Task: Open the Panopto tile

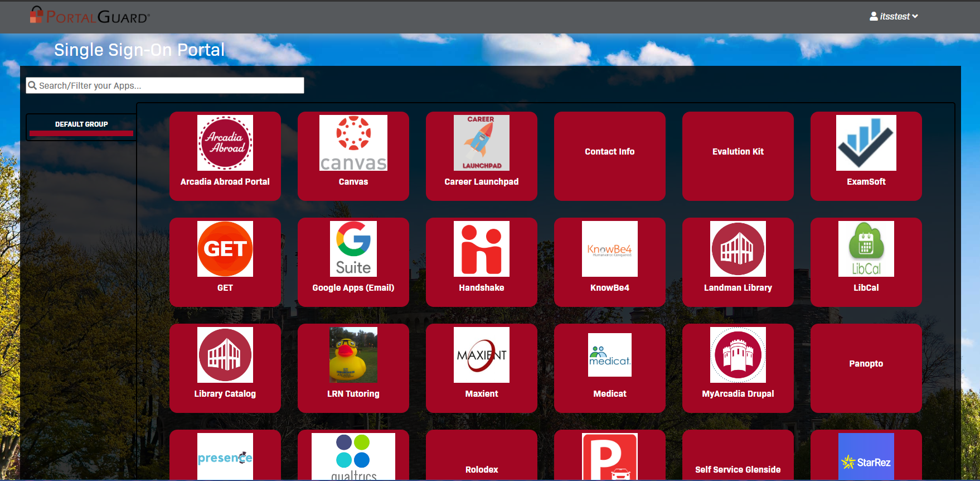Action: (x=866, y=368)
